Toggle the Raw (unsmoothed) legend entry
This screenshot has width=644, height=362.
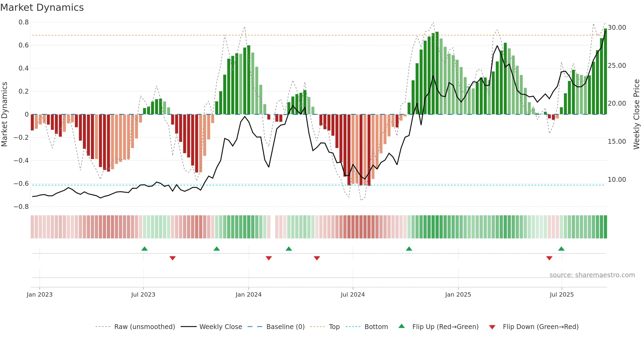(x=135, y=327)
